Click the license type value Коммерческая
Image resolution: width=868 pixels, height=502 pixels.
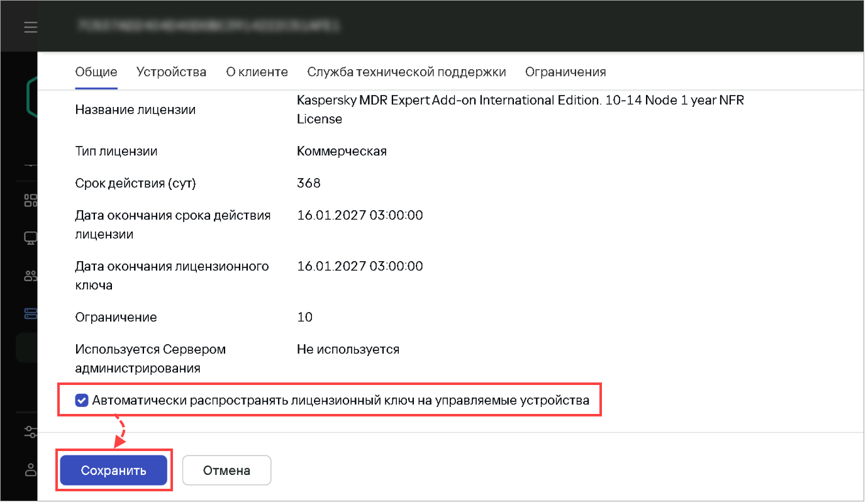coord(342,151)
